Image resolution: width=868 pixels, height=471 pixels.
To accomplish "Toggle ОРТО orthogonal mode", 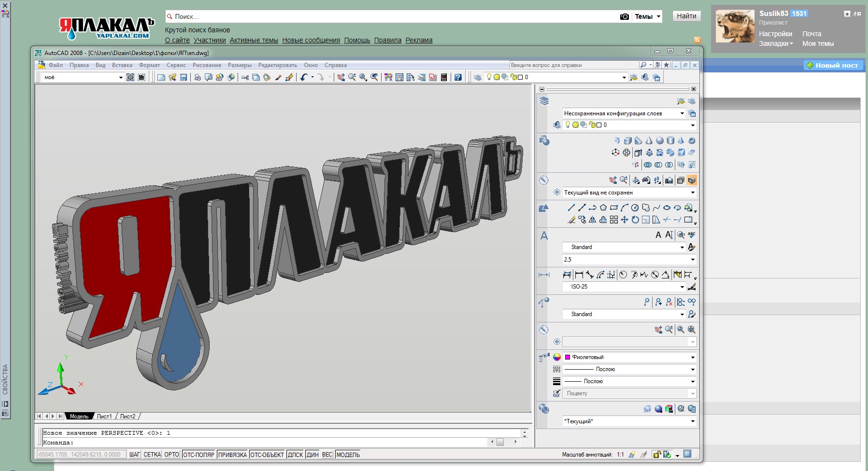I will (x=171, y=455).
